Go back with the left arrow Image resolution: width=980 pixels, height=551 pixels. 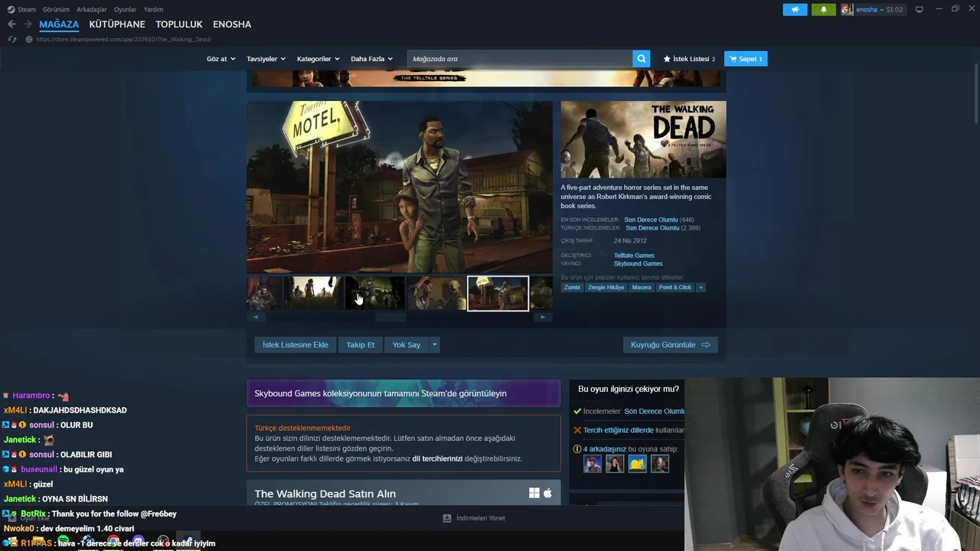pos(11,24)
